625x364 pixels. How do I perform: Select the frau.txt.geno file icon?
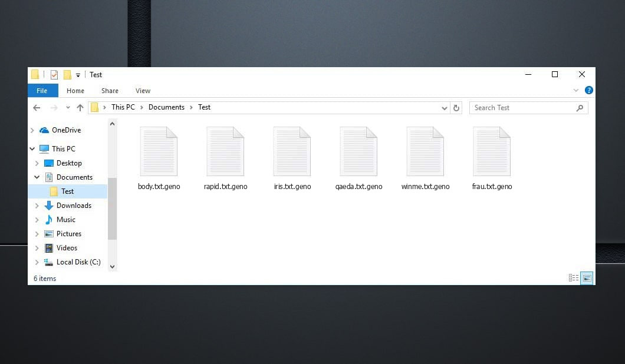[x=492, y=151]
